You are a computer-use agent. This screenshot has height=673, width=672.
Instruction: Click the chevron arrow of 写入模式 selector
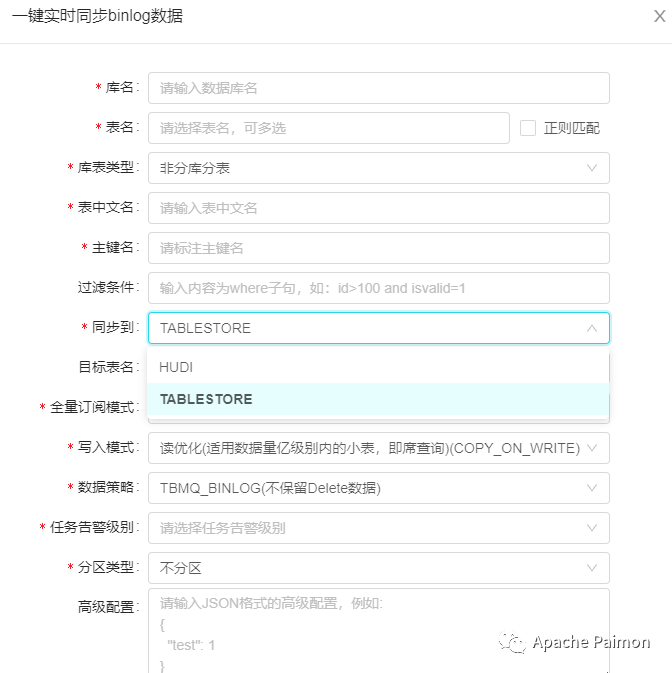pyautogui.click(x=592, y=448)
